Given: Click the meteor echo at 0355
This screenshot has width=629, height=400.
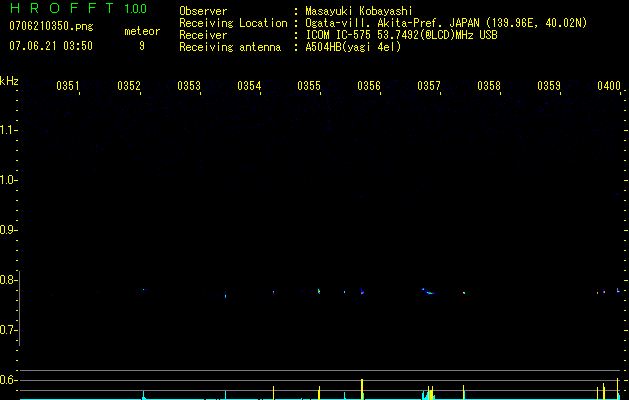Looking at the screenshot, I should (x=319, y=291).
